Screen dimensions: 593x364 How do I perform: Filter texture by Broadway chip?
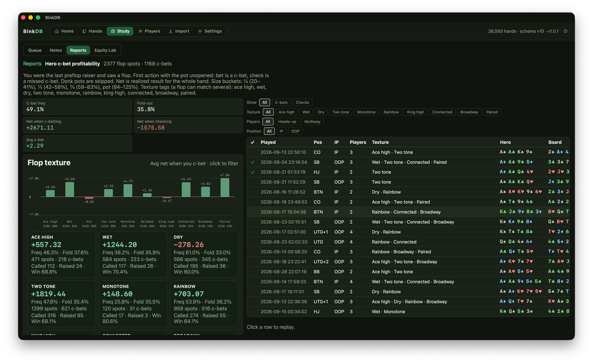coord(469,112)
